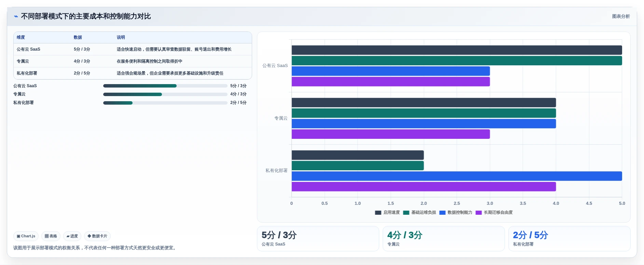Click 公有云 SaaS dark 启用速度 chart bar

pyautogui.click(x=457, y=50)
